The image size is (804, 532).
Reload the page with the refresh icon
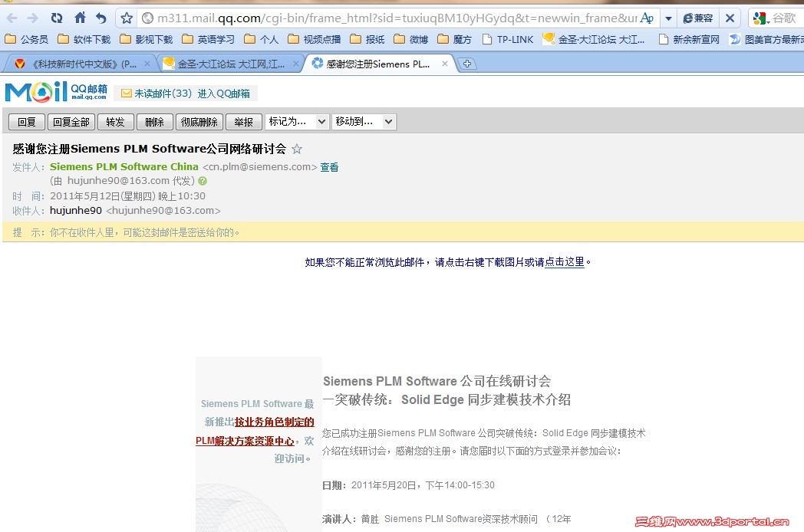click(x=57, y=18)
